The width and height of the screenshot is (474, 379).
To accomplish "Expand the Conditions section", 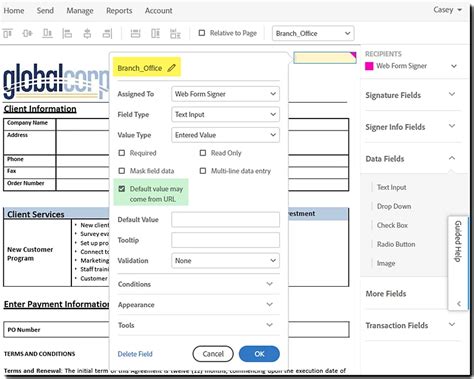I will (198, 284).
